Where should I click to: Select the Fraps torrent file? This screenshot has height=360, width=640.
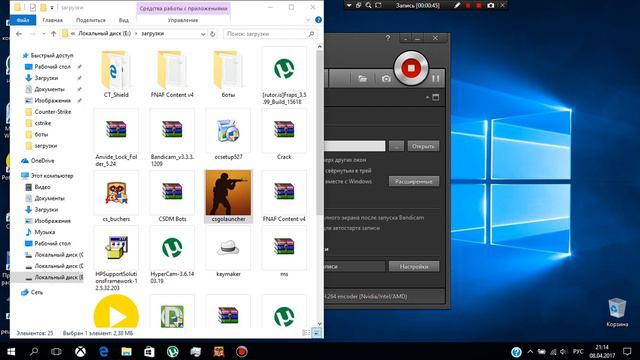[x=284, y=76]
